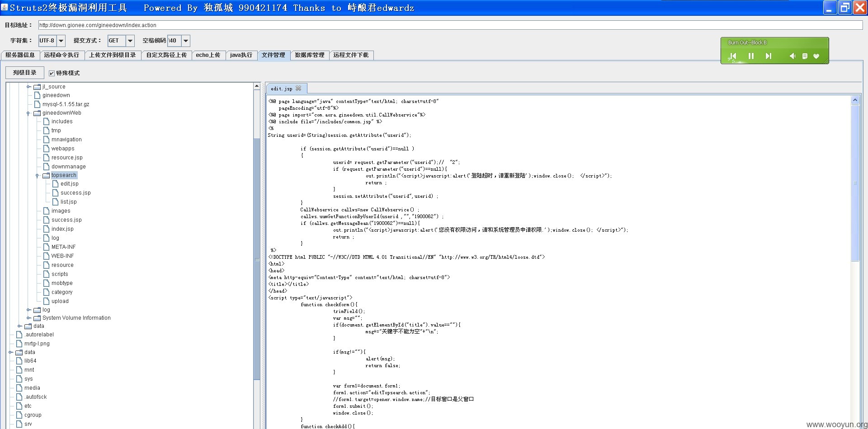Click the lib64 file icon
Screen dimensions: 868x429
[x=19, y=361]
